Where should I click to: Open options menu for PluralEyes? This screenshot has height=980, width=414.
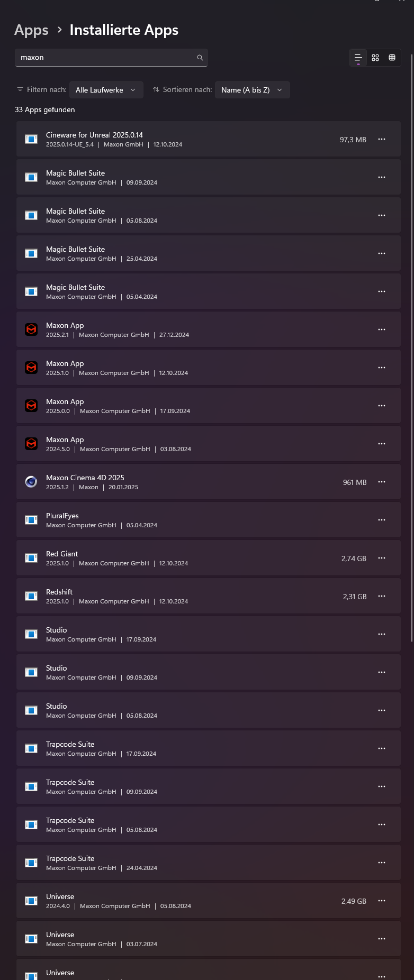coord(382,520)
